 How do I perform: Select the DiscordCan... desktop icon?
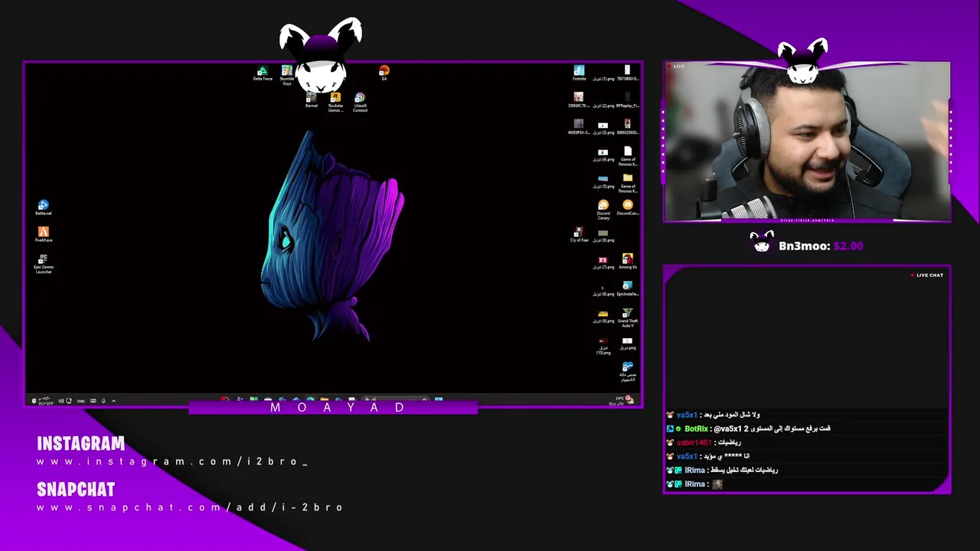pos(628,207)
